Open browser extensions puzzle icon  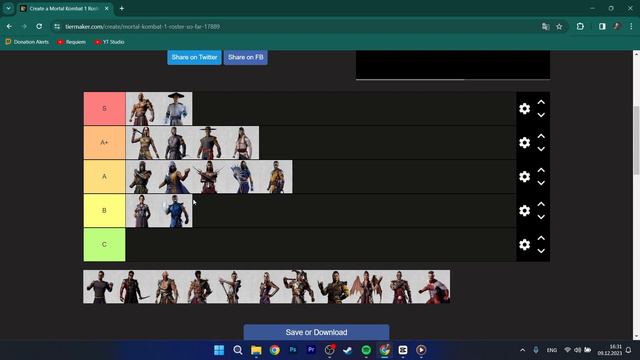tap(580, 27)
